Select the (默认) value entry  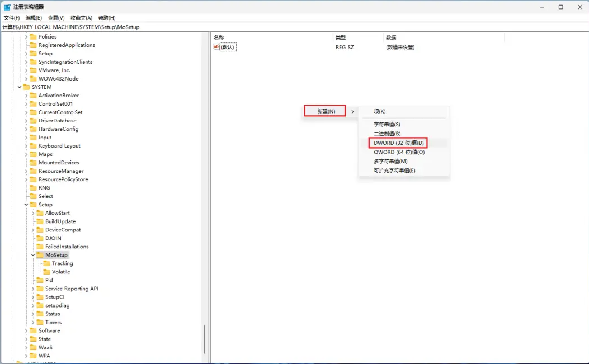click(x=228, y=47)
